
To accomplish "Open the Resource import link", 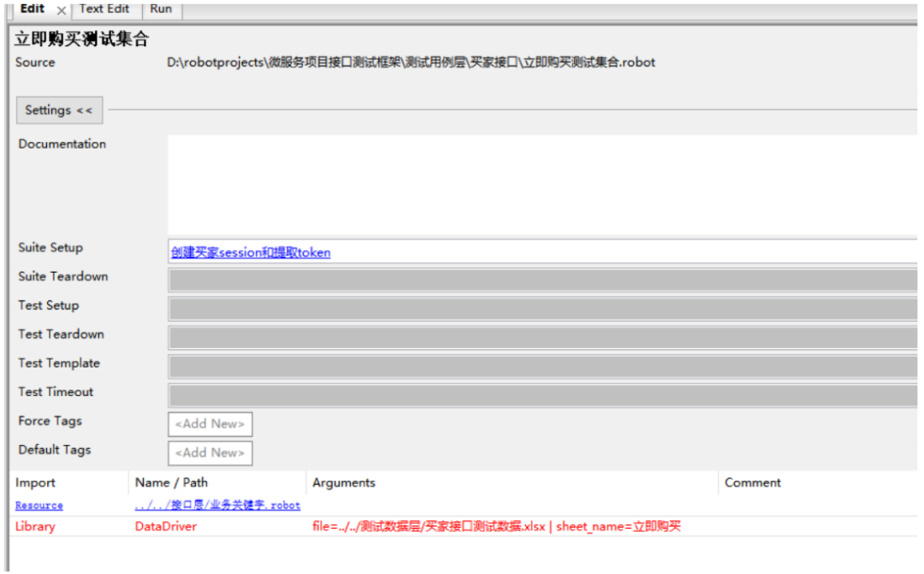I will [x=38, y=506].
